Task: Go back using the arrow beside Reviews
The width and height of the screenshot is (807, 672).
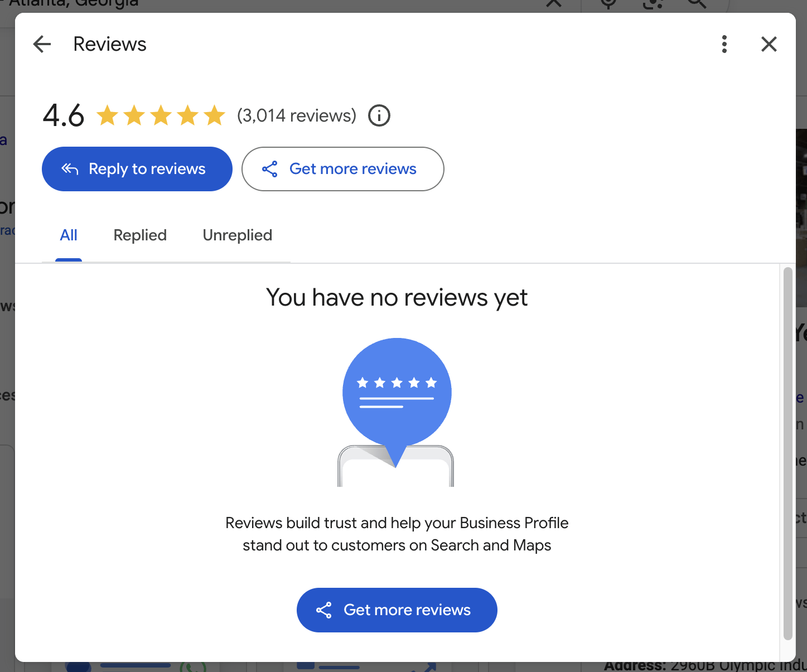Action: [42, 44]
